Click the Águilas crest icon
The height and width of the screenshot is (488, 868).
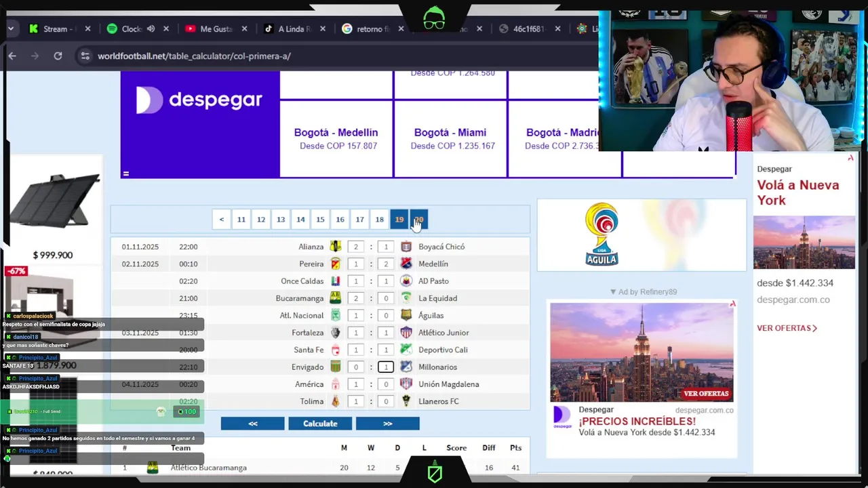406,315
